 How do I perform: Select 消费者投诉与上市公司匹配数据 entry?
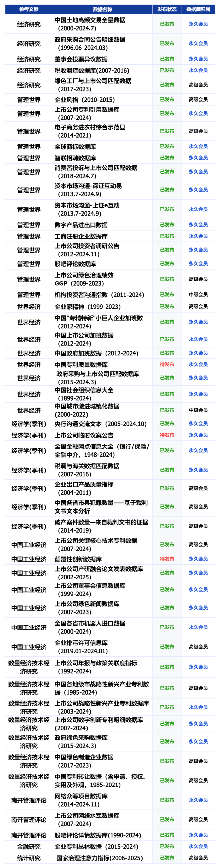(x=96, y=172)
